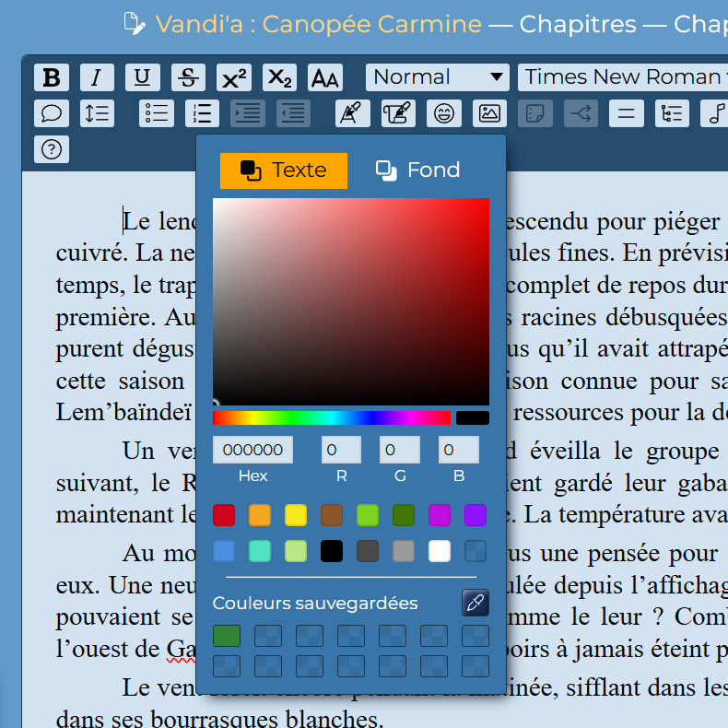Toggle italic formatting

97,77
